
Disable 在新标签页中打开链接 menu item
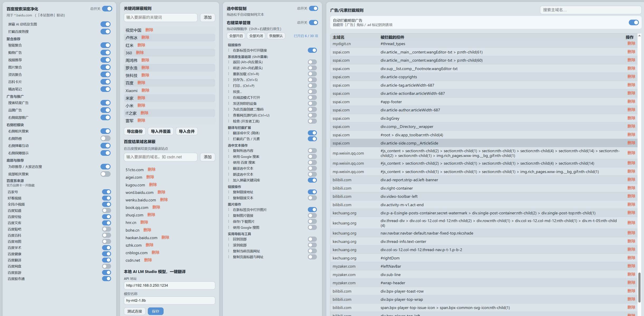tap(312, 50)
